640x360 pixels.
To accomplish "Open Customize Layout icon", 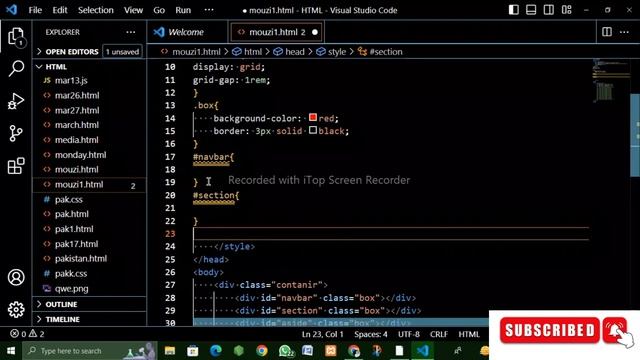I will pos(567,10).
